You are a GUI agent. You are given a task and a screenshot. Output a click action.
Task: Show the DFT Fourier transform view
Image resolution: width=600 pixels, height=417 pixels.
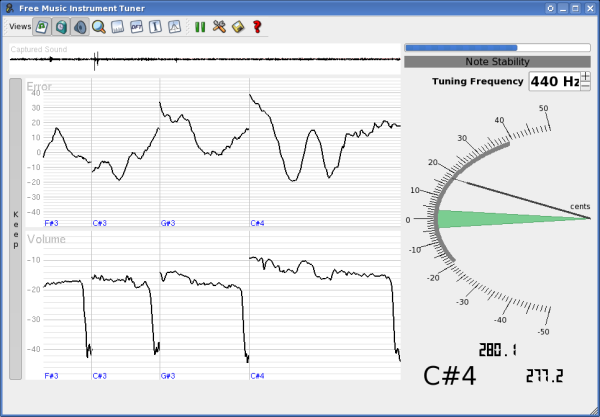click(137, 27)
